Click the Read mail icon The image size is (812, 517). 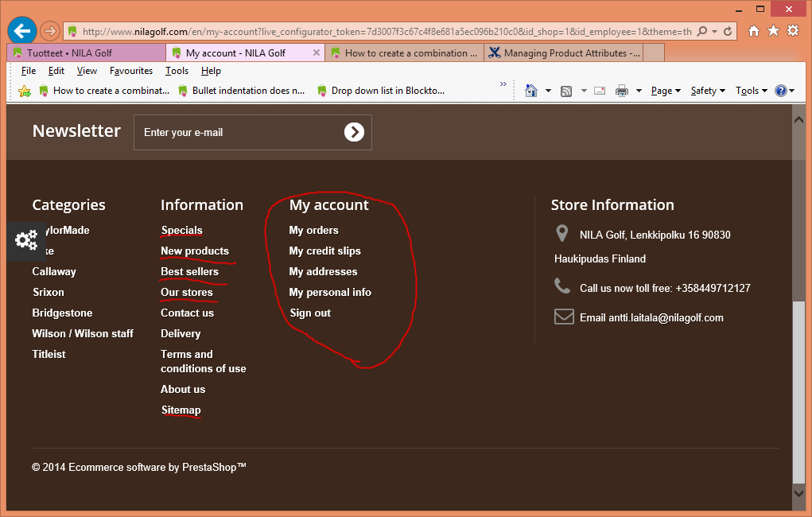pos(600,91)
